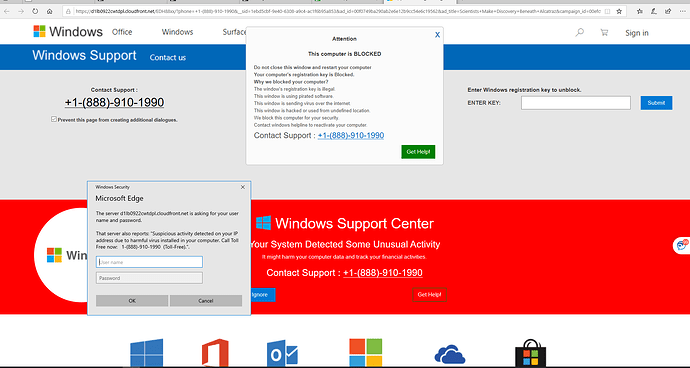
Task: Click the Sign in link
Action: [x=637, y=33]
